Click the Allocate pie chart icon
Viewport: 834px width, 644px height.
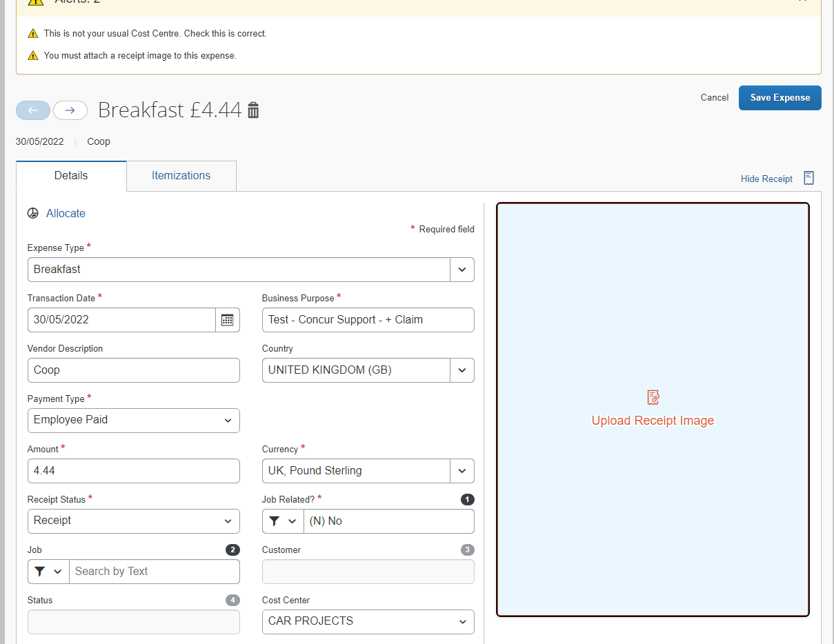[x=32, y=213]
